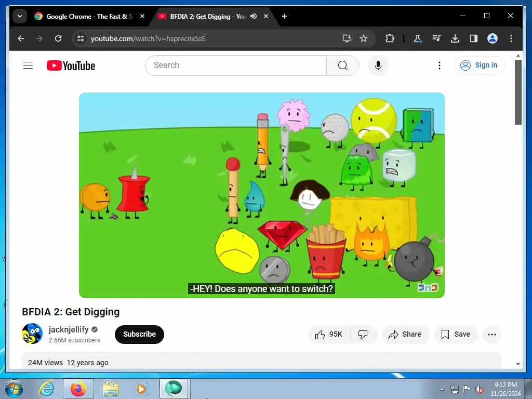This screenshot has height=399, width=532.
Task: Open the taskbar clock showing 9:12 PM
Action: (x=506, y=389)
